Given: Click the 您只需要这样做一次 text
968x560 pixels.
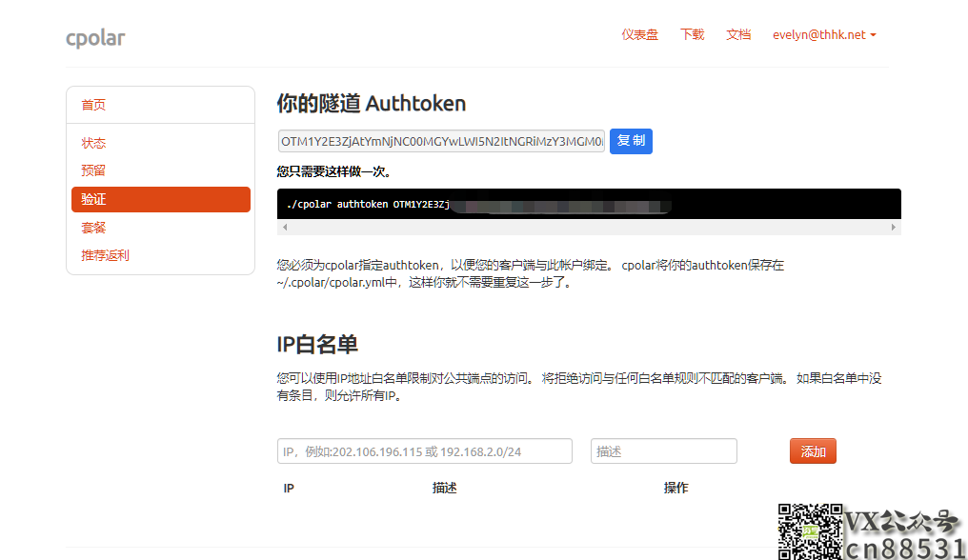Looking at the screenshot, I should [x=334, y=171].
